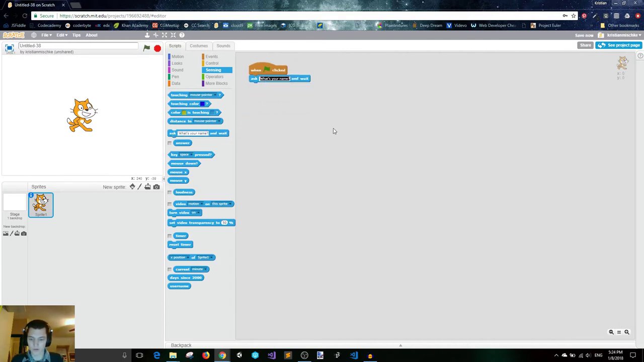Upload sprite from file icon

[x=148, y=187]
